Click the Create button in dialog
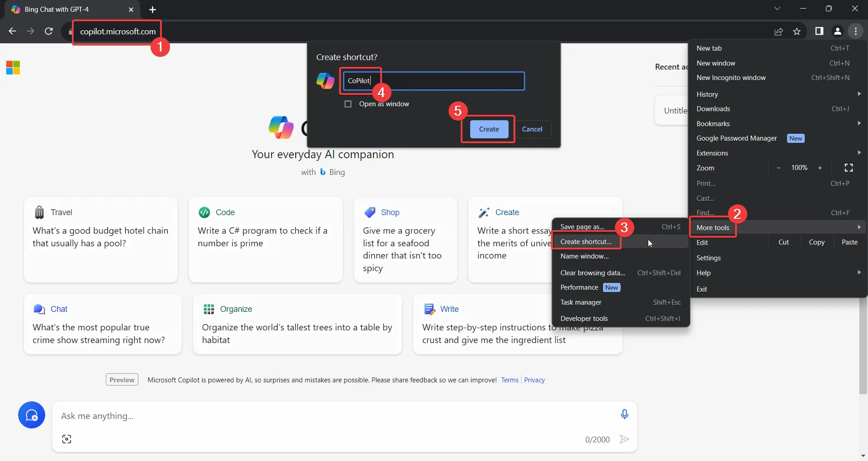 [489, 129]
